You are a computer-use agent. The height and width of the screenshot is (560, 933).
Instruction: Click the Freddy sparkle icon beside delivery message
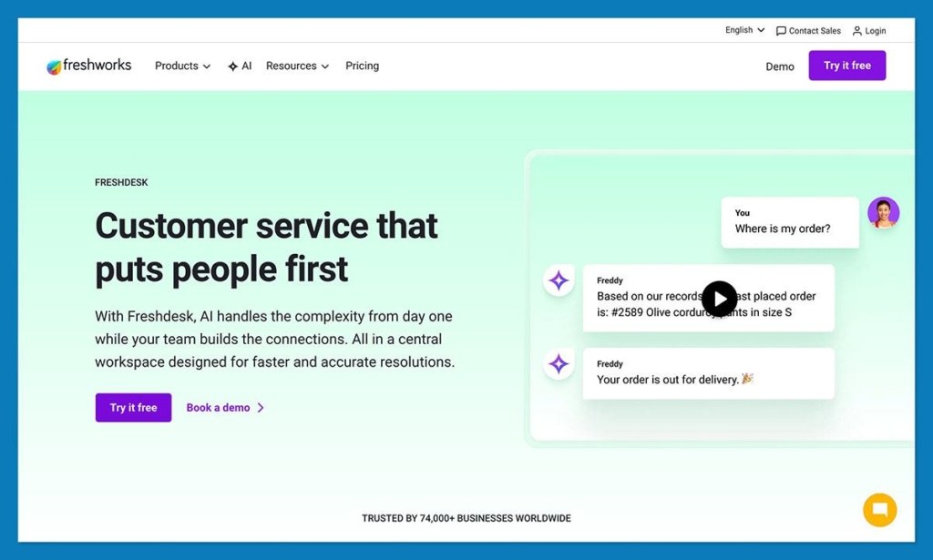pyautogui.click(x=559, y=364)
